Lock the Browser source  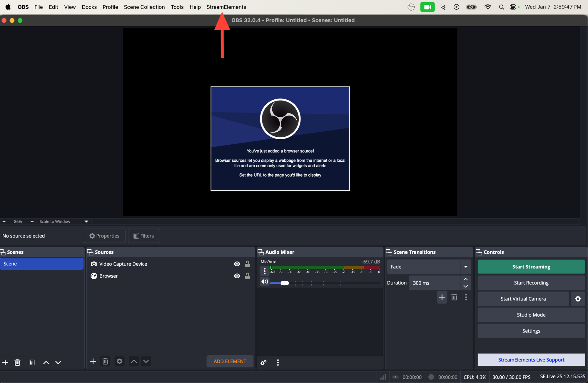click(x=248, y=276)
